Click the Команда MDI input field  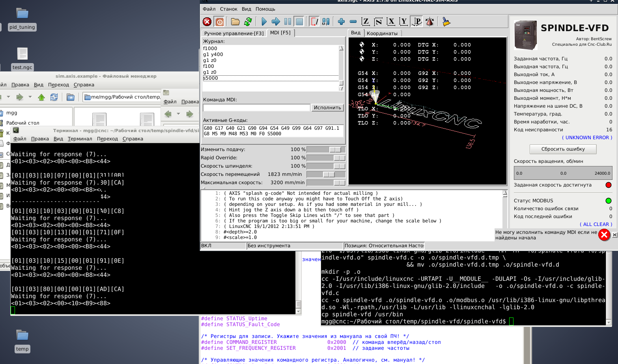256,108
